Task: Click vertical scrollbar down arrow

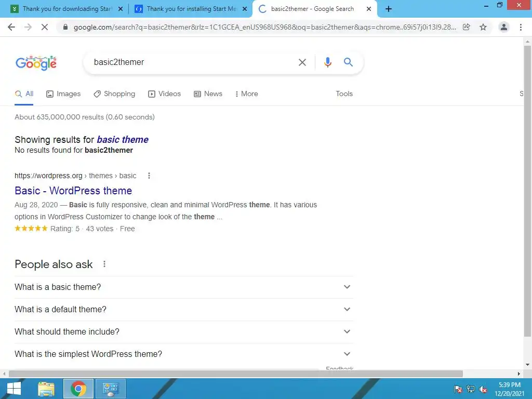Action: tap(527, 365)
